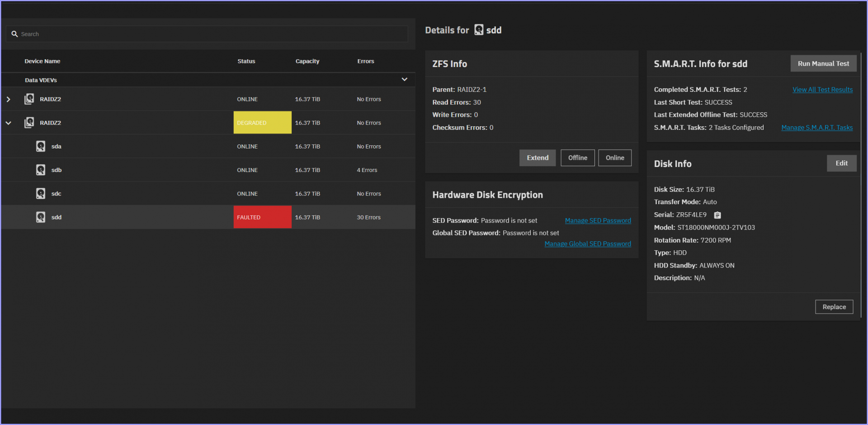Collapse the DEGRADED RAIDZ2 vdev row
Viewport: 868px width, 425px height.
[8, 123]
